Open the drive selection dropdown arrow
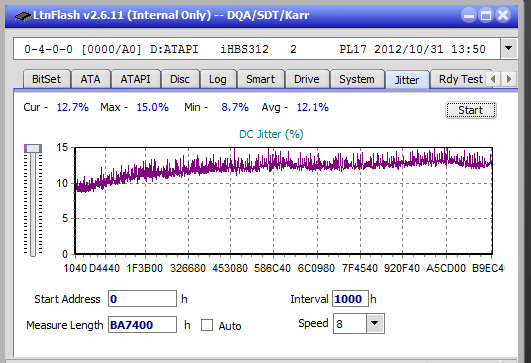531x363 pixels. (x=508, y=49)
